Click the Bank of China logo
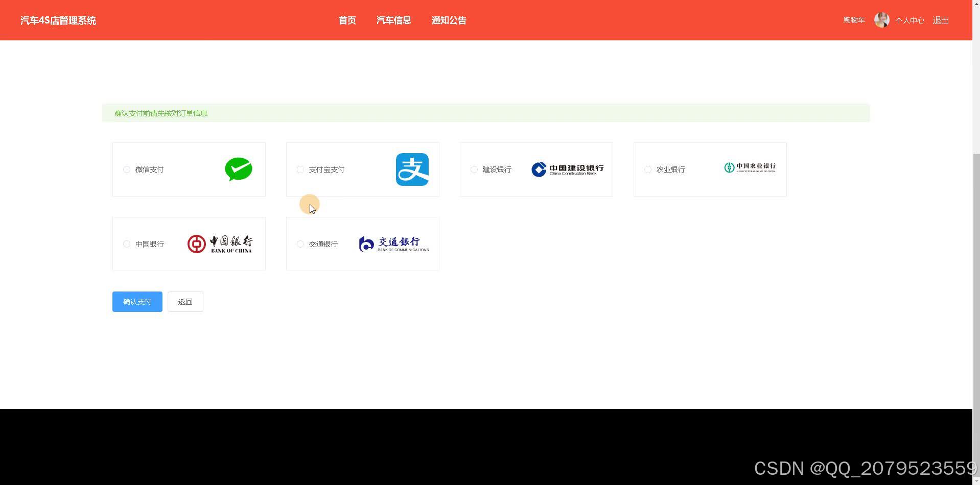Screen dimensions: 980x485 [220, 244]
